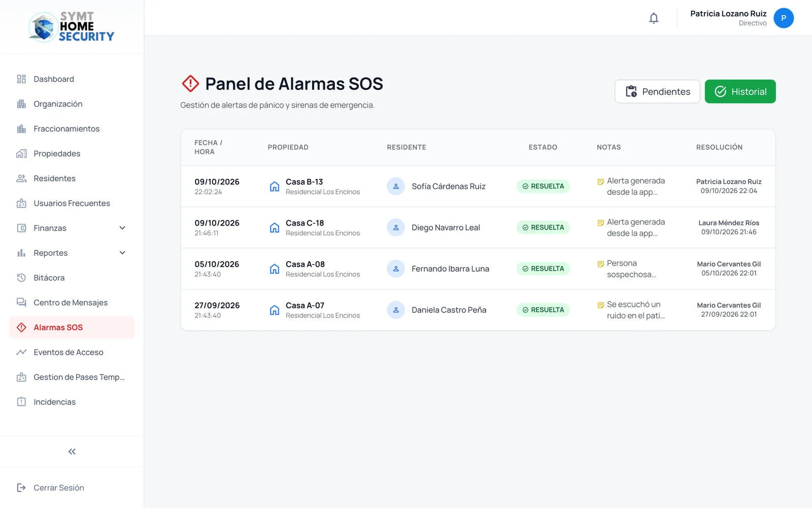Open Bitácora from the sidebar
Screen dimensions: 812x508
click(x=72, y=278)
